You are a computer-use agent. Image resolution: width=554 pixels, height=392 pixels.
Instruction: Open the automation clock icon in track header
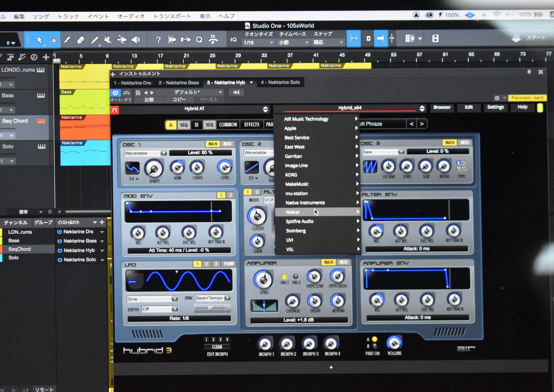pyautogui.click(x=34, y=57)
